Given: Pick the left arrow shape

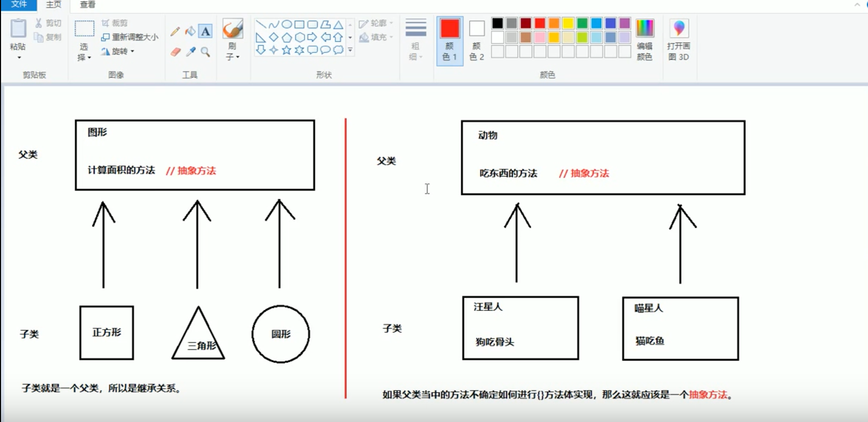Looking at the screenshot, I should (325, 37).
